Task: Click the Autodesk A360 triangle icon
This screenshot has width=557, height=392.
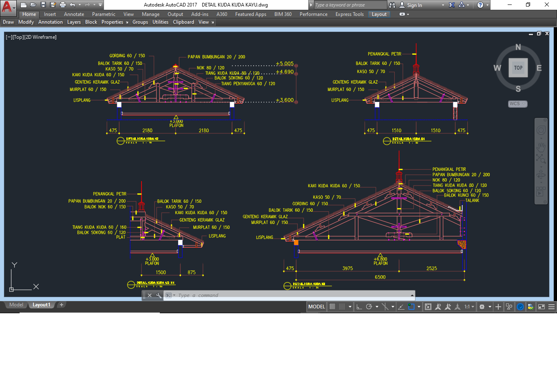Action: click(x=462, y=5)
